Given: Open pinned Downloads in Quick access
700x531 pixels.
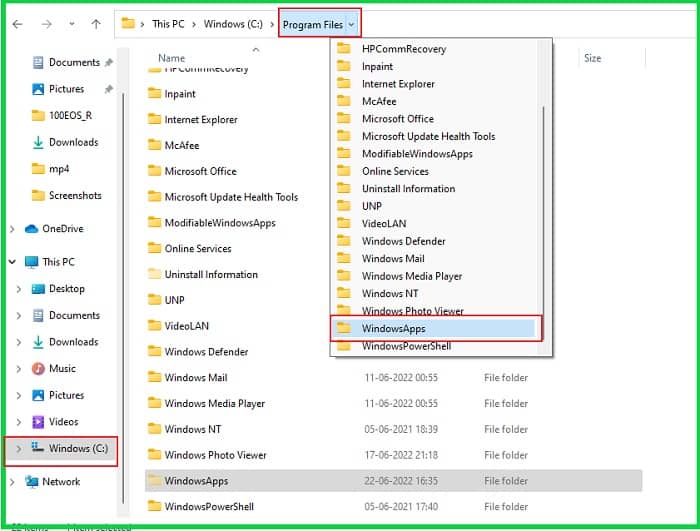Looking at the screenshot, I should [73, 142].
